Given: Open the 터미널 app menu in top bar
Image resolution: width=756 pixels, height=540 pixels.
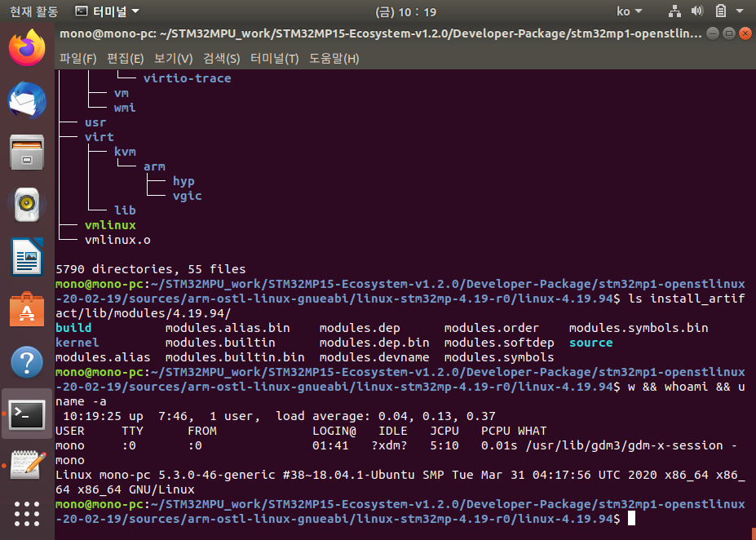Looking at the screenshot, I should pyautogui.click(x=108, y=11).
